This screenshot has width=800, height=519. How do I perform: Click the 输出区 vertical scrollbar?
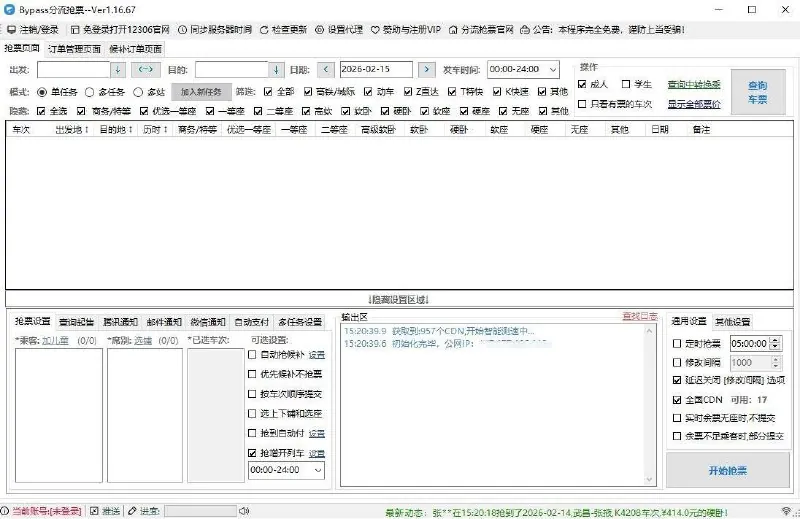(649, 405)
